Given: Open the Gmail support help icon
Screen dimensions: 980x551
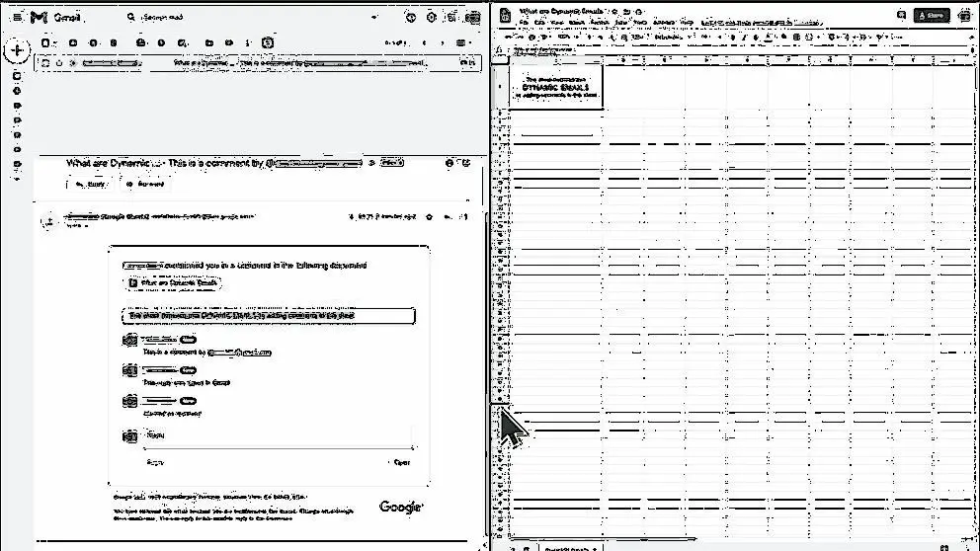Looking at the screenshot, I should (408, 18).
